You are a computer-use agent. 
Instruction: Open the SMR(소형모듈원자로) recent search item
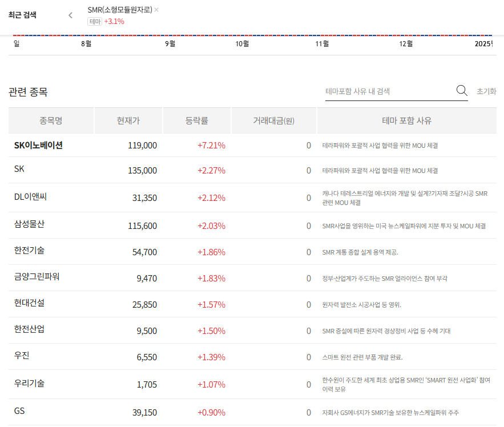pyautogui.click(x=120, y=10)
